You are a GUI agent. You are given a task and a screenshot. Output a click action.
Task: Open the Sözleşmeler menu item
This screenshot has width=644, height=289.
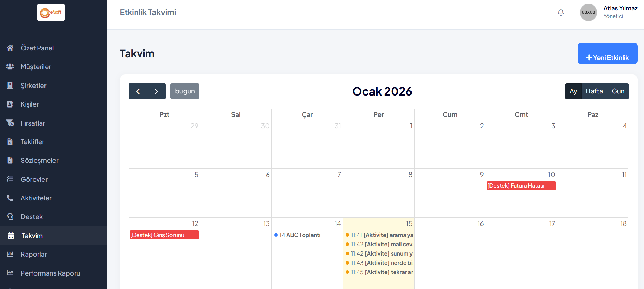pos(39,160)
